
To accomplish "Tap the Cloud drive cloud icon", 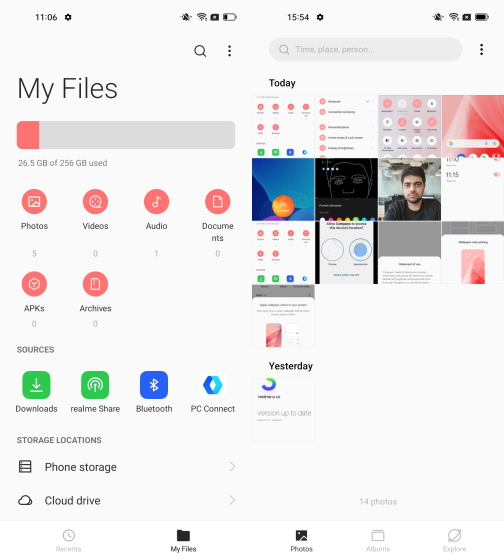I will tap(25, 500).
